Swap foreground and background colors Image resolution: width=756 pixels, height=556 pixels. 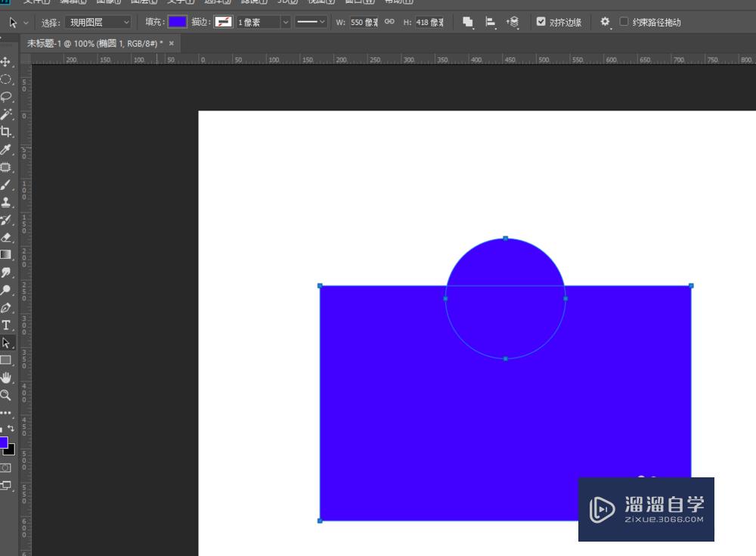coord(11,429)
